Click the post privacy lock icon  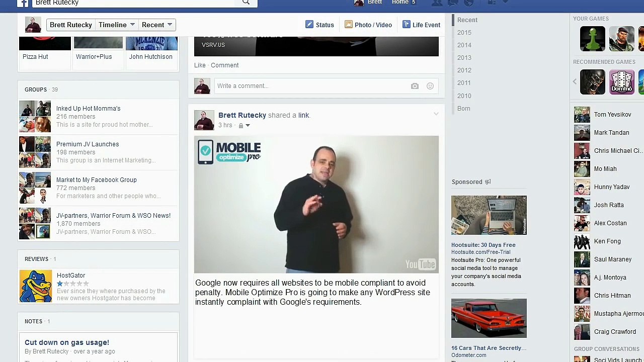coord(240,125)
